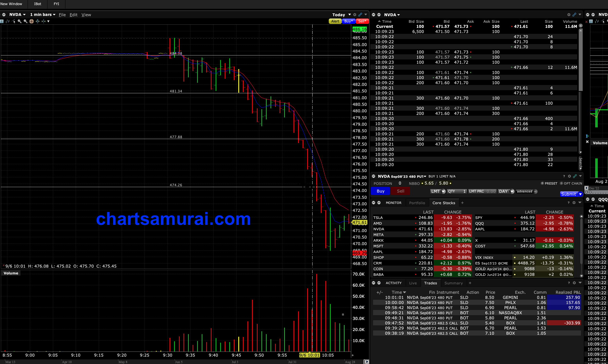Screen dimensions: 608x364
Task: Click the blue Buy* chart button
Action: (348, 21)
